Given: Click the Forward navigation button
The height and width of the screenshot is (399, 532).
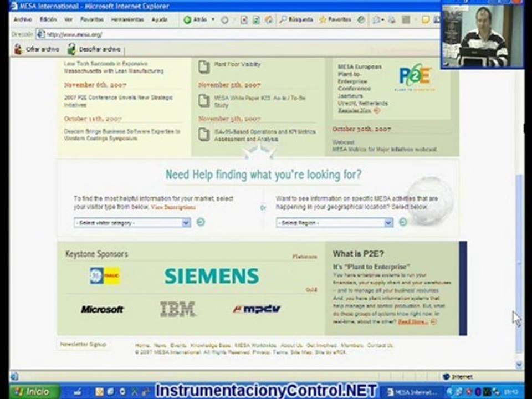Looking at the screenshot, I should [224, 20].
